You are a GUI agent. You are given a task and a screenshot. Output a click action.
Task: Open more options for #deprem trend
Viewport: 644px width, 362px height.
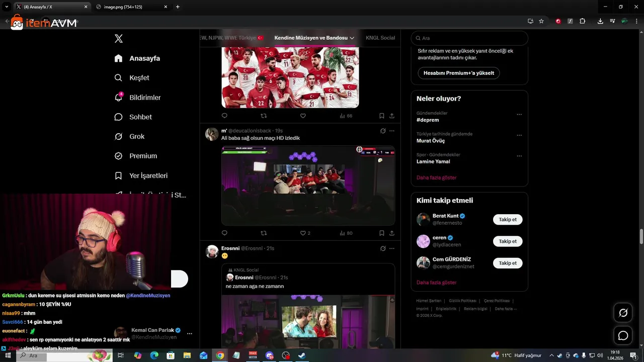(519, 115)
